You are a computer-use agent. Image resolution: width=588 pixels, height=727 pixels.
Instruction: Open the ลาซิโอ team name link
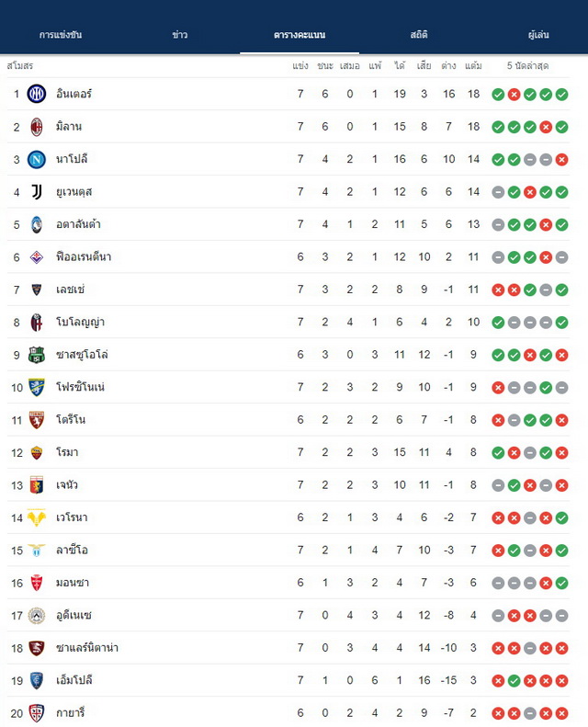[72, 551]
